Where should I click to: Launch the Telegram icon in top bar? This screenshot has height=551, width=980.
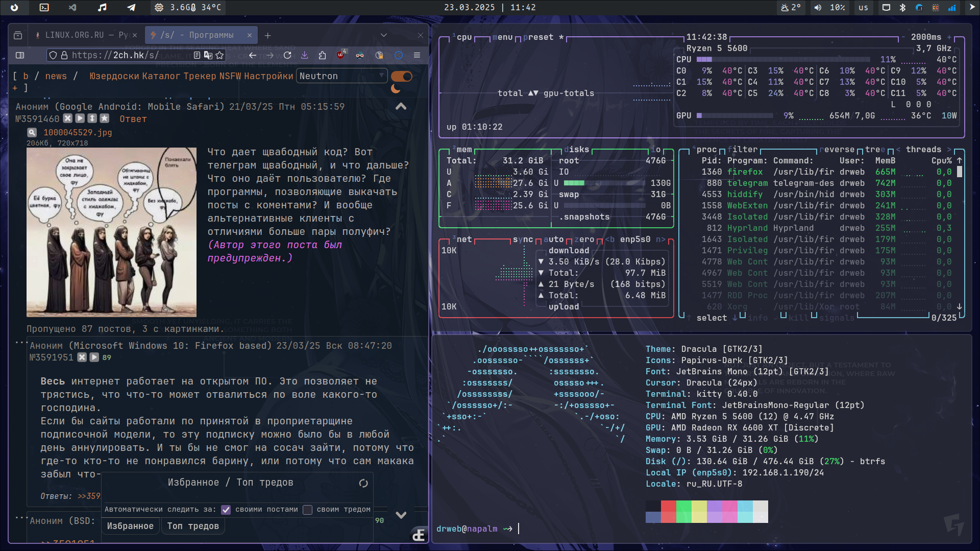[x=132, y=8]
